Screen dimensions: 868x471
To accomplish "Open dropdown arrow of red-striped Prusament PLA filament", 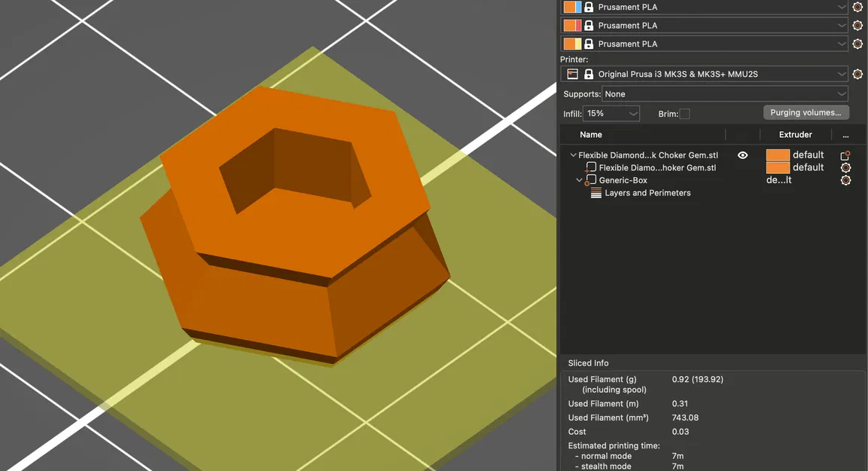I will pyautogui.click(x=842, y=26).
